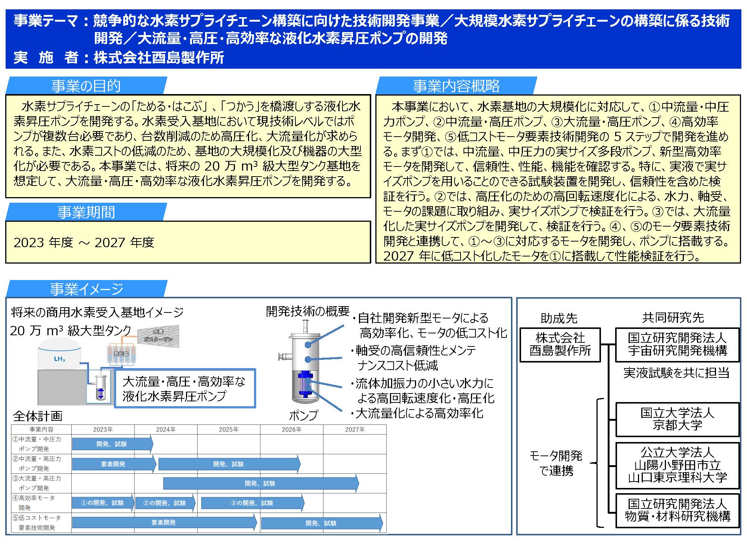
Task: Click the 20 万 m³ 級大型タンク label
Action: click(71, 330)
